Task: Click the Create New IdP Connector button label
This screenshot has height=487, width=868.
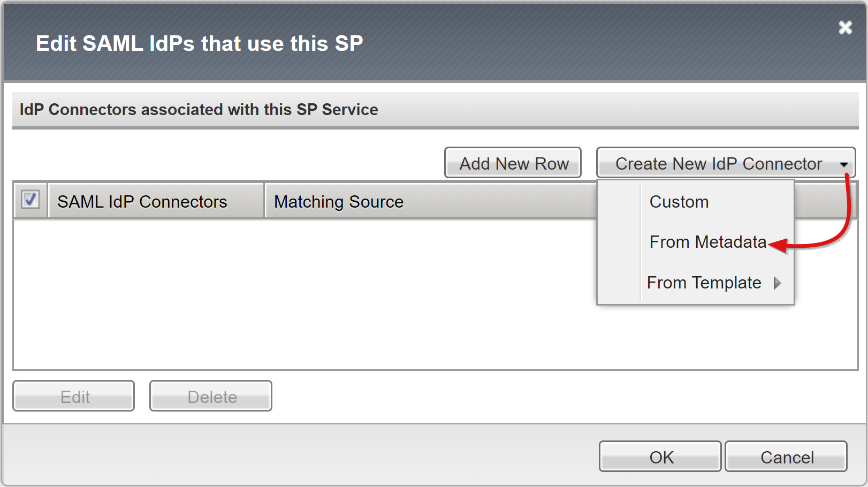Action: click(719, 163)
